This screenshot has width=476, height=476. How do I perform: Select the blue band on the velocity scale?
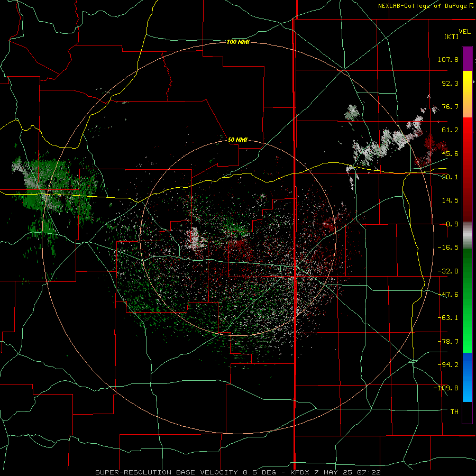(x=467, y=377)
